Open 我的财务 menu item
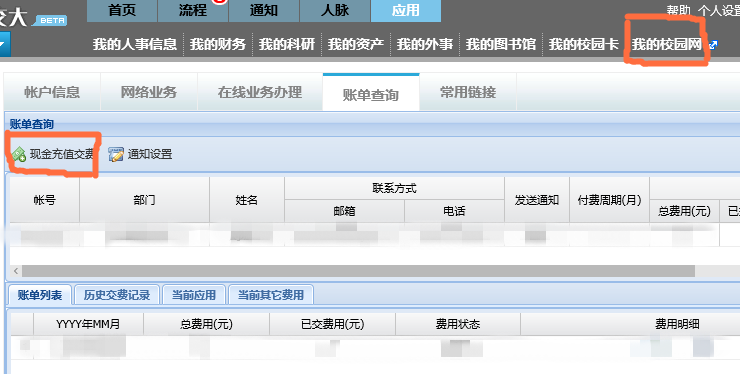 [x=218, y=44]
